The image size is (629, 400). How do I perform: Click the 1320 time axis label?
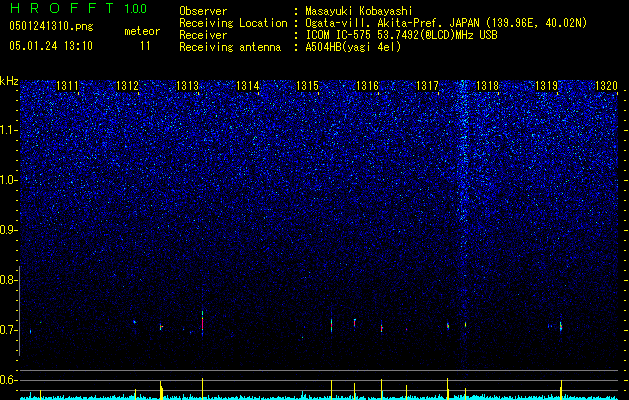[607, 86]
